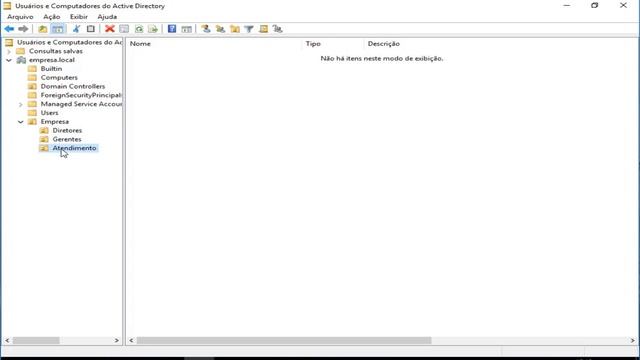The image size is (640, 360).
Task: Select Managed Service Accounts container
Action: point(81,104)
